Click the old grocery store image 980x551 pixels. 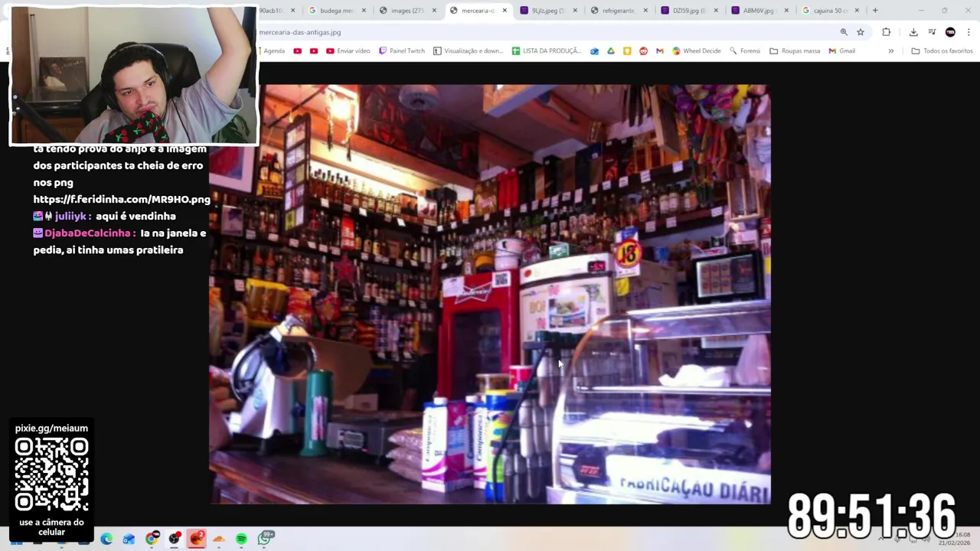click(x=490, y=295)
